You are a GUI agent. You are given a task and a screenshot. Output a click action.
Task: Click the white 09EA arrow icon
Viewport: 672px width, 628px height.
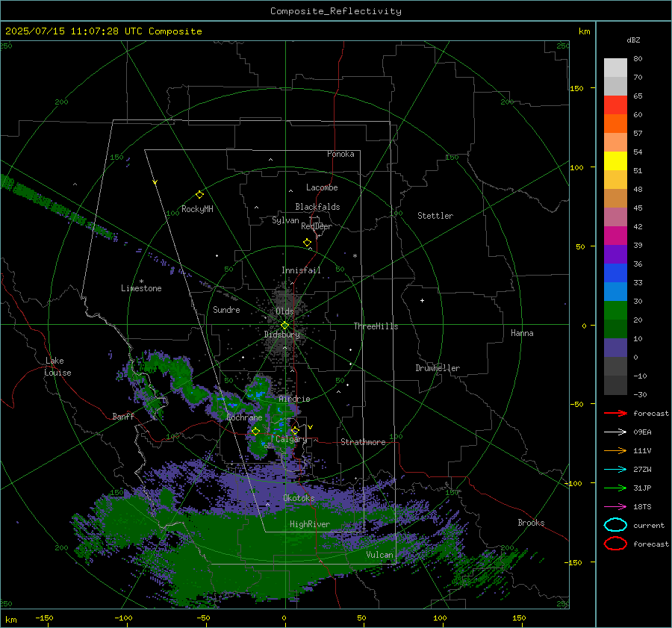615,432
